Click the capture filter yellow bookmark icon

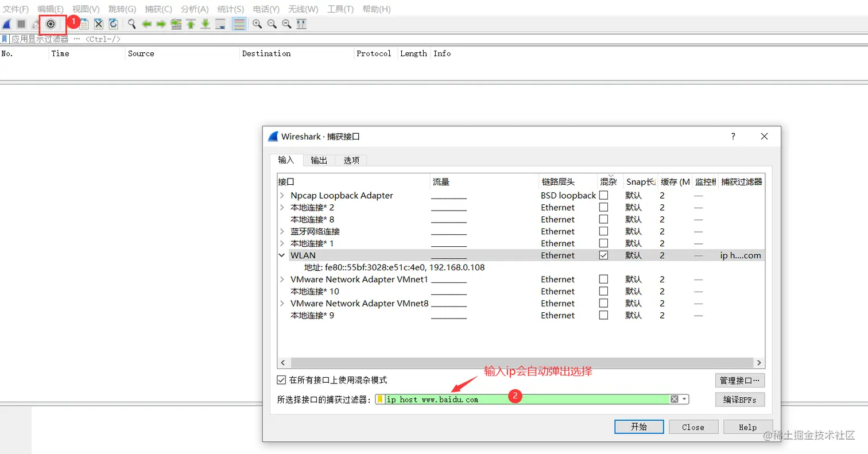(380, 399)
